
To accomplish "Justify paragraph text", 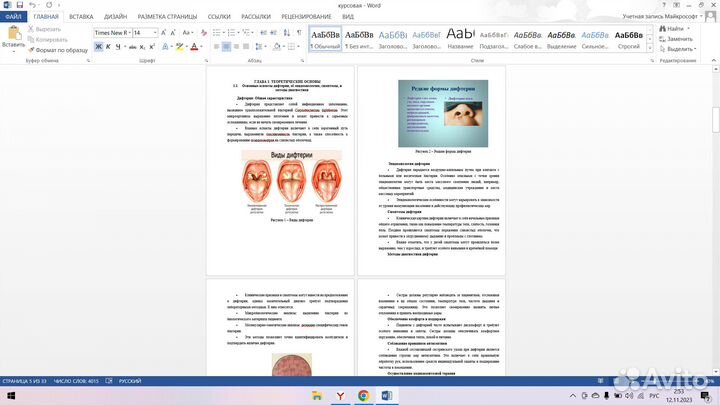I will pyautogui.click(x=246, y=47).
